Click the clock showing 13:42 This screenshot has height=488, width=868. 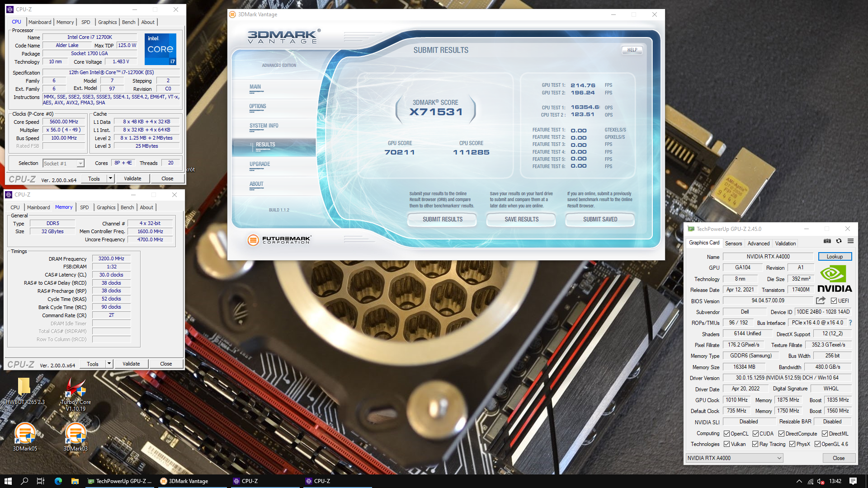835,481
